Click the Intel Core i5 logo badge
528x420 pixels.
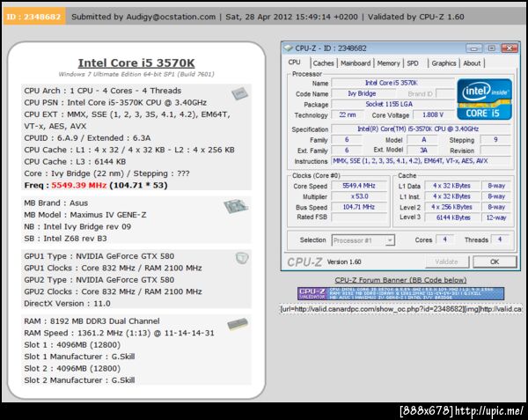click(485, 99)
